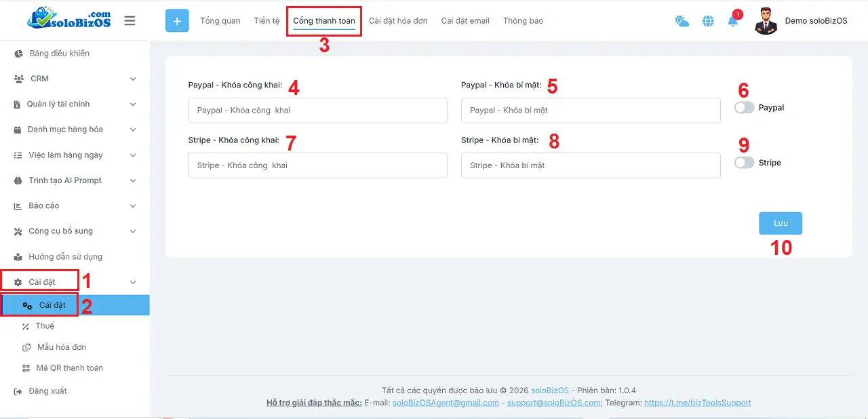Switch to the Tiền tệ tab
Viewport: 868px width, 419px height.
point(267,21)
